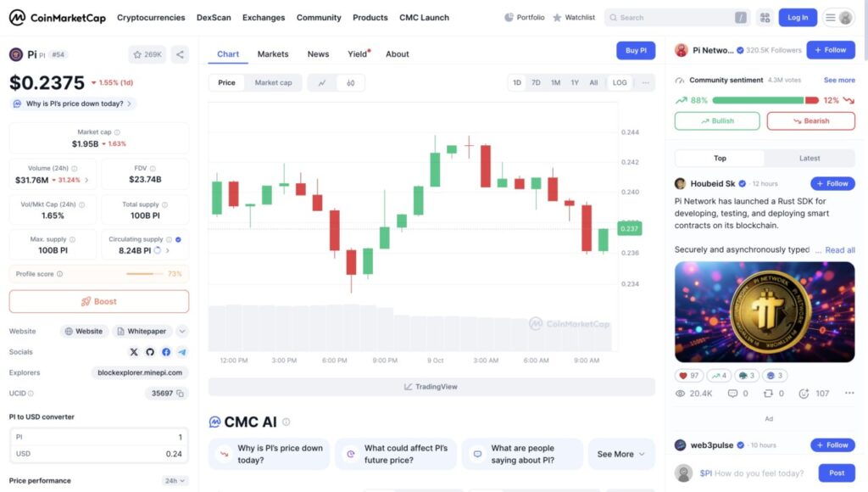Viewport: 868px width, 492px height.
Task: Open blockexplorer.minepi.com explorer link
Action: [138, 372]
